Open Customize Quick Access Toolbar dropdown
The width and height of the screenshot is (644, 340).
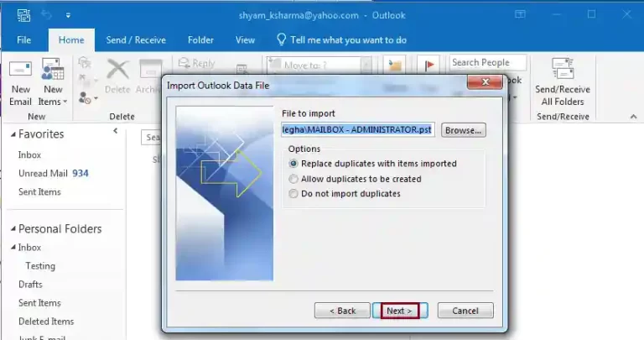click(68, 16)
